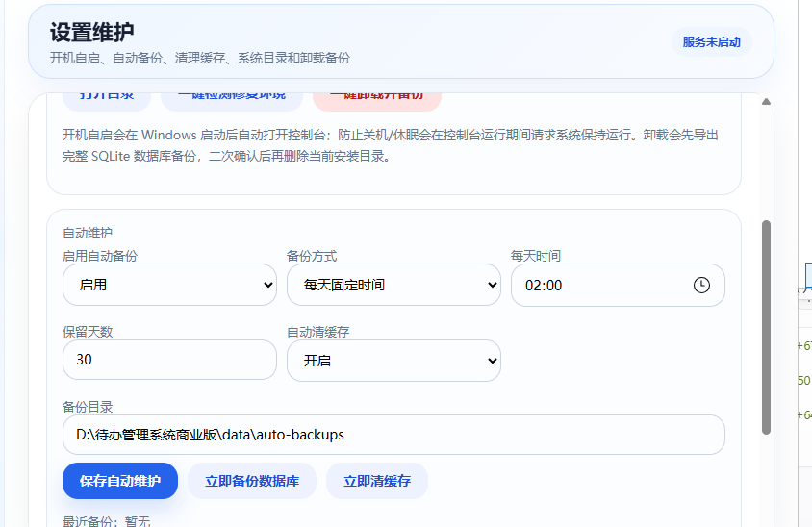The image size is (812, 527).
Task: Click the 保留天数 field containing 30
Action: (x=169, y=360)
